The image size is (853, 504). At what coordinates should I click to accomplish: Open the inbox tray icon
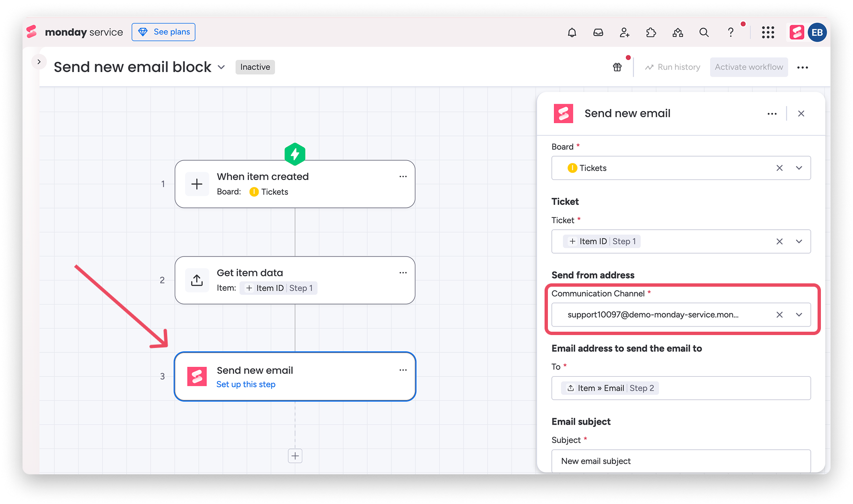(x=598, y=33)
